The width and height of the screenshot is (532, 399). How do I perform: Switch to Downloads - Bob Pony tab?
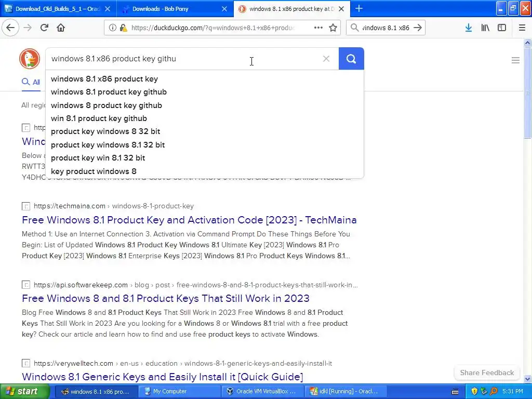coord(175,9)
